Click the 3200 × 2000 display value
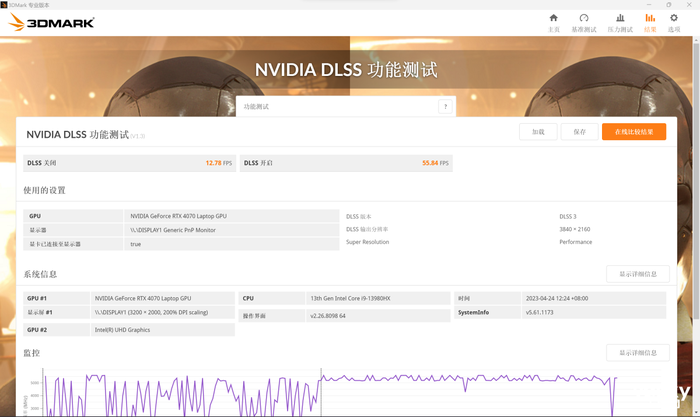The width and height of the screenshot is (700, 417). click(163, 313)
